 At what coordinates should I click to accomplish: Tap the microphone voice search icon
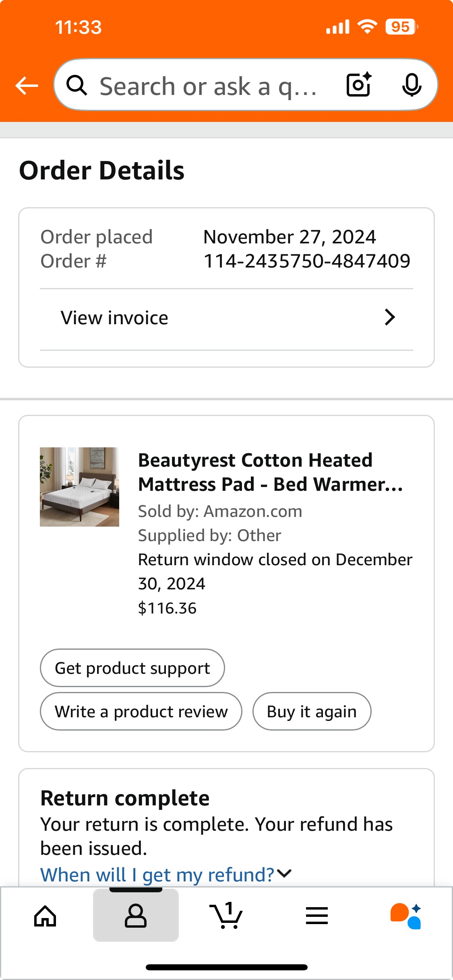coord(412,85)
